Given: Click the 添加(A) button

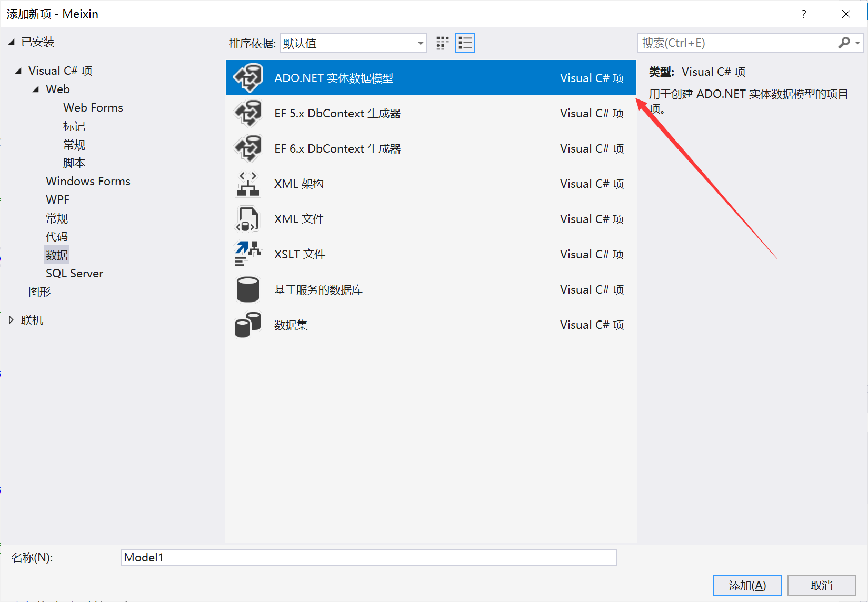Looking at the screenshot, I should pos(747,585).
